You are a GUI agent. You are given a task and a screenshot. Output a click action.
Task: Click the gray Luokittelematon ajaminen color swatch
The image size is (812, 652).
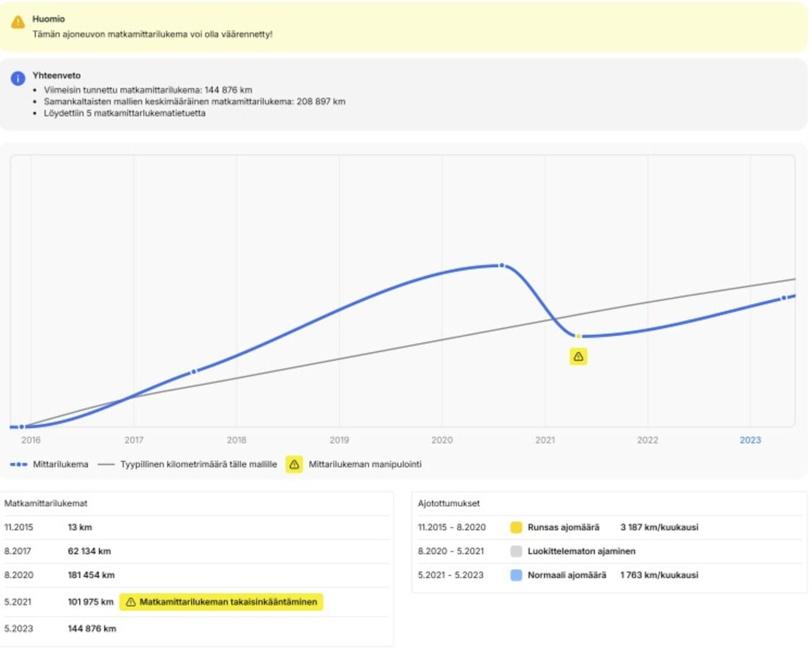coord(516,551)
